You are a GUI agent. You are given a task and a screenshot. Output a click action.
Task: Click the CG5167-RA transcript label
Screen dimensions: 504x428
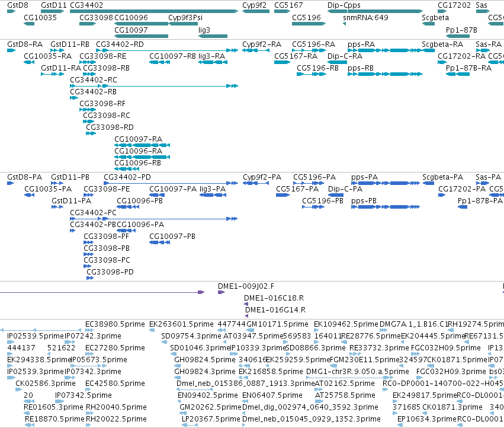[x=296, y=56]
